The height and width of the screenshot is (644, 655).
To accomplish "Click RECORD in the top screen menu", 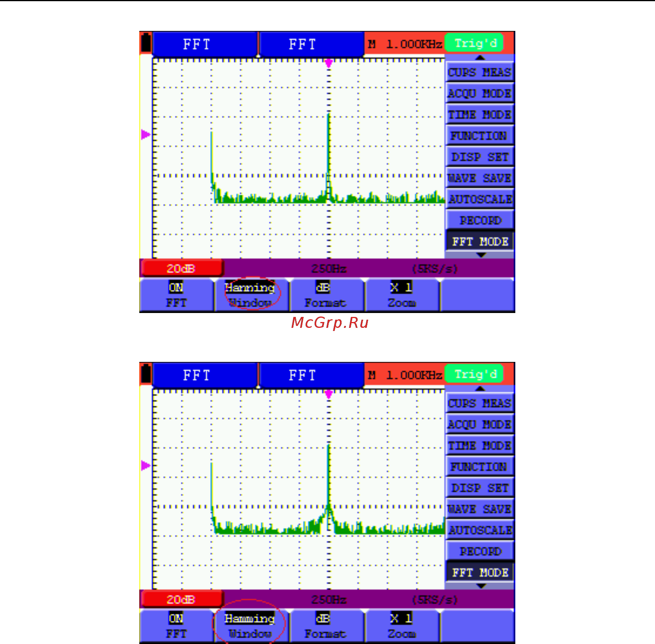I will 479,220.
